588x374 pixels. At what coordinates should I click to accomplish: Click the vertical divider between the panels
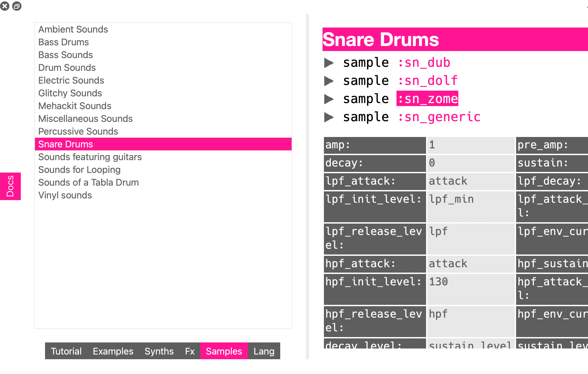coord(307,186)
